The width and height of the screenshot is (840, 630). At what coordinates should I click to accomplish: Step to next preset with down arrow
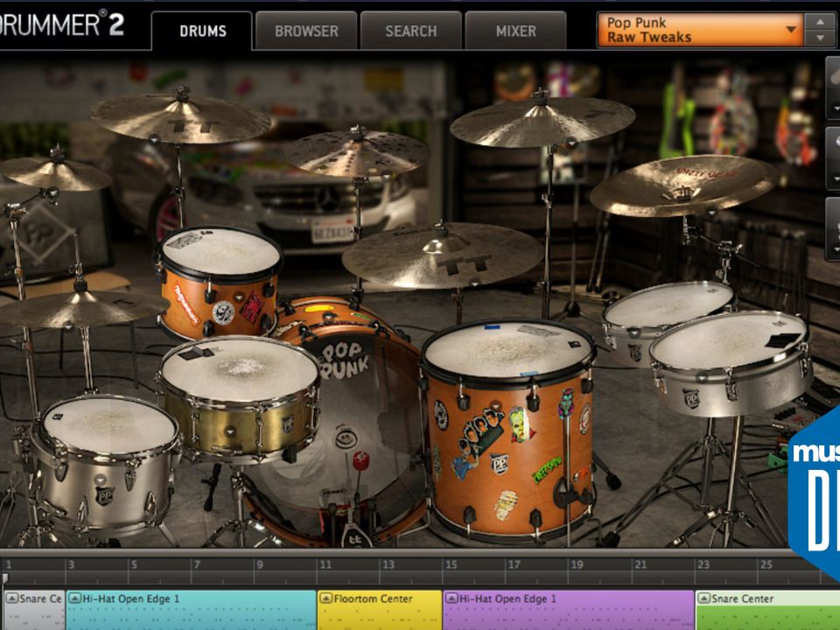pyautogui.click(x=820, y=38)
